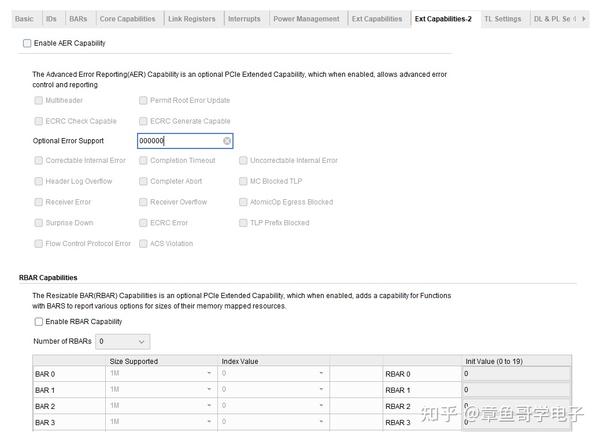Screen dimensions: 600x439
Task: Click the Optional Error Support input
Action: (x=178, y=141)
